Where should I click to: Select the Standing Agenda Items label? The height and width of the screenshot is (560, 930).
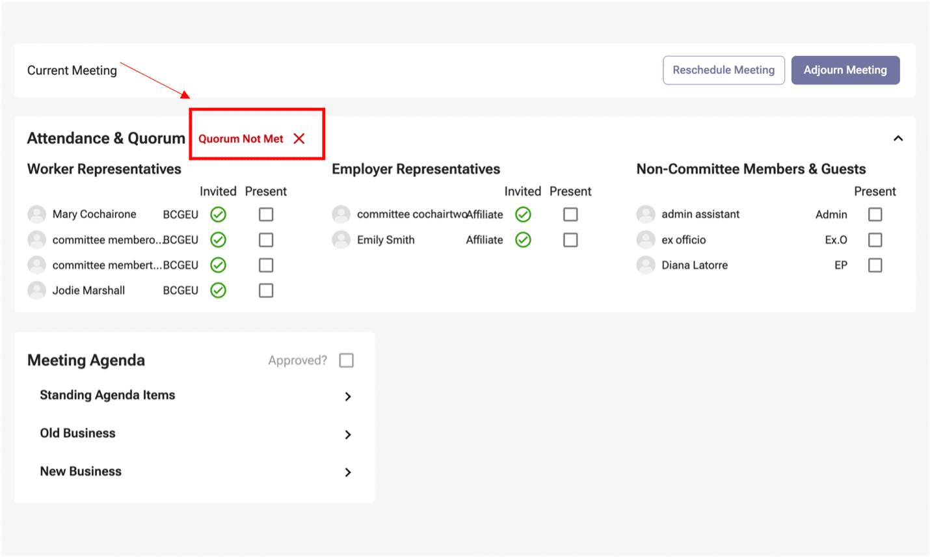(107, 395)
